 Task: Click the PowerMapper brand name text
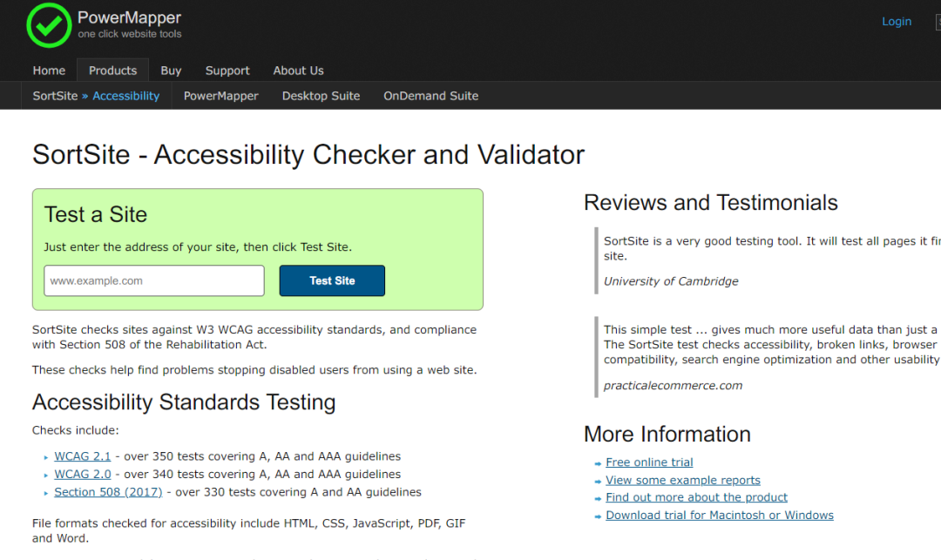tap(130, 18)
